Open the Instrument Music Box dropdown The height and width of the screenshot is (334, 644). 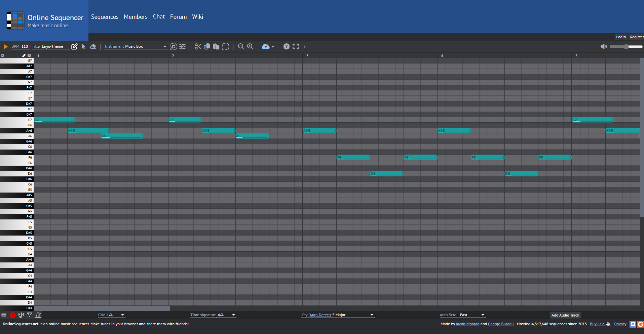[135, 46]
